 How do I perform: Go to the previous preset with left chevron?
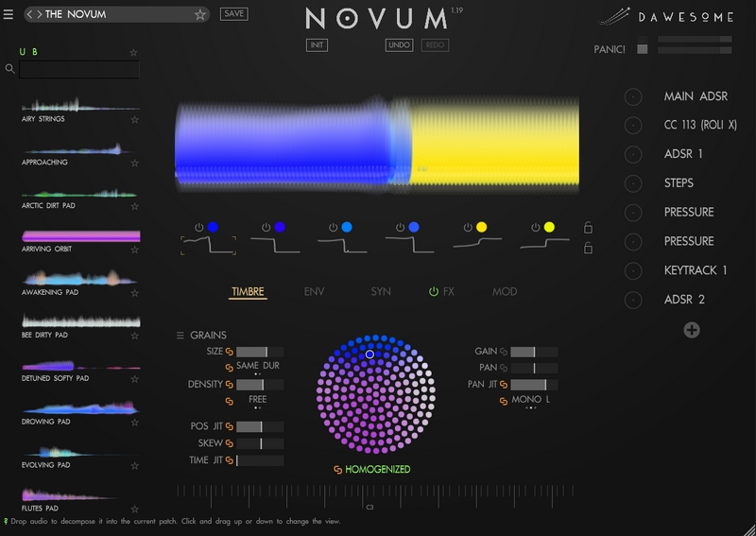29,14
